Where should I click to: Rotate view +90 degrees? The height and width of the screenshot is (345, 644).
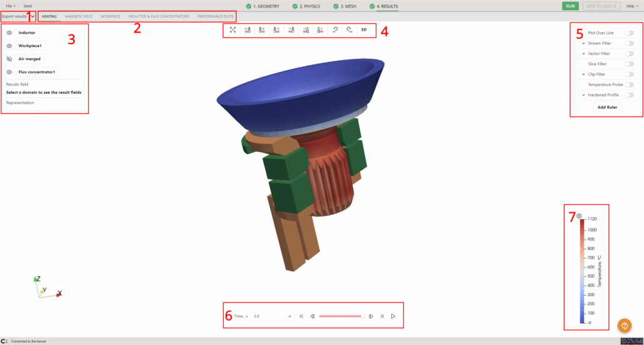pos(349,29)
